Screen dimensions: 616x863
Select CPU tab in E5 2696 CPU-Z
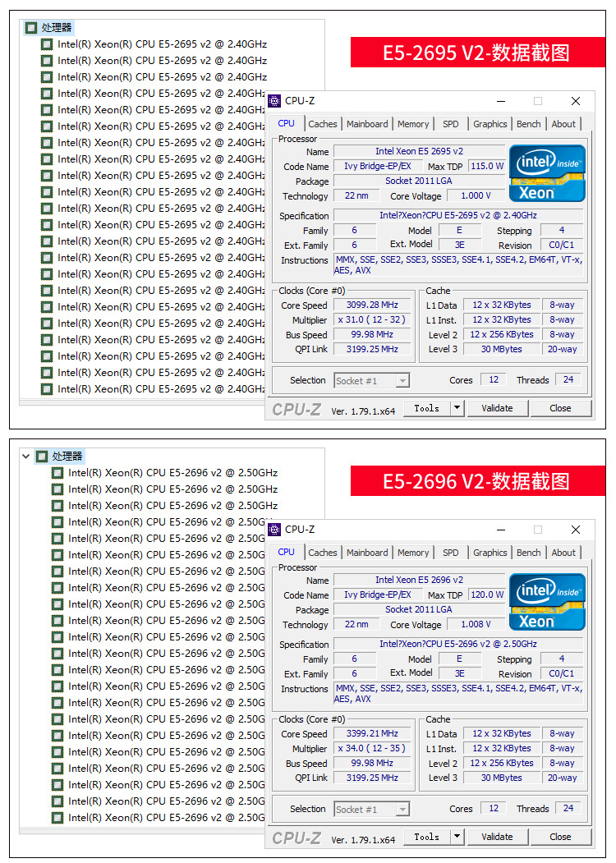pos(287,552)
